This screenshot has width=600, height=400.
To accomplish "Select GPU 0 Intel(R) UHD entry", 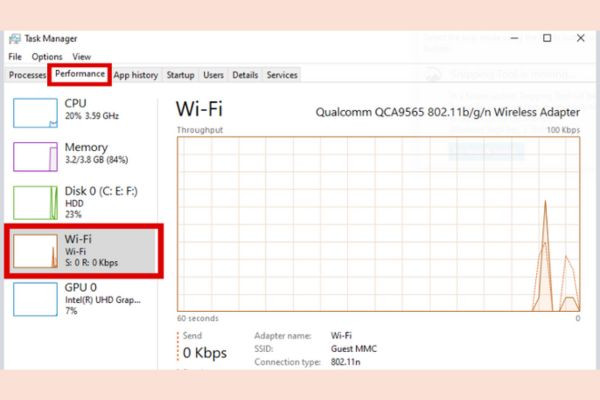I will tap(82, 299).
